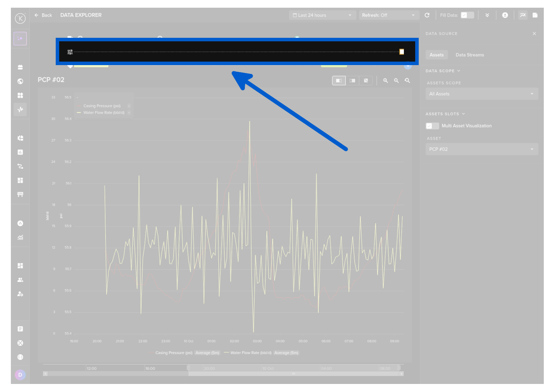Image resolution: width=555 pixels, height=392 pixels.
Task: Click the Back button
Action: pos(43,15)
